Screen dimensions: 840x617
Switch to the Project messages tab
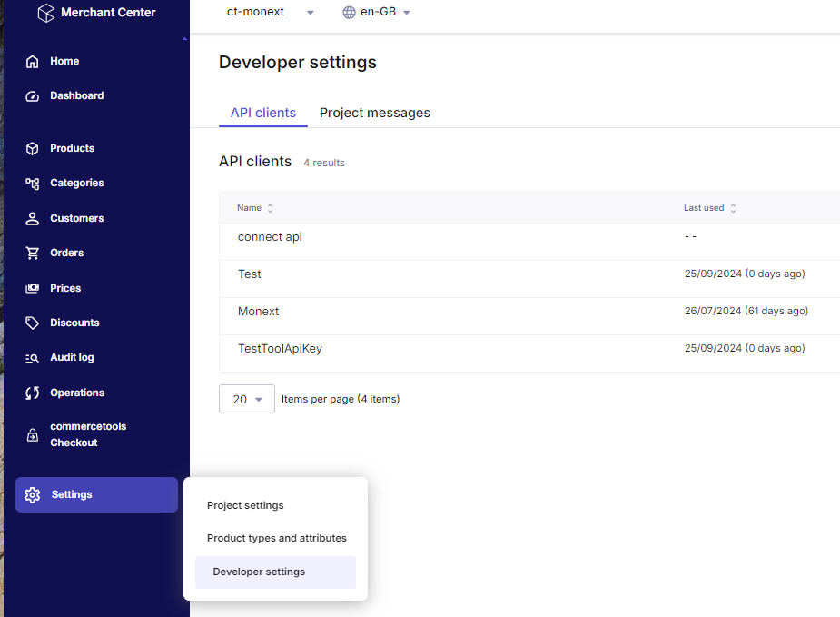point(374,113)
